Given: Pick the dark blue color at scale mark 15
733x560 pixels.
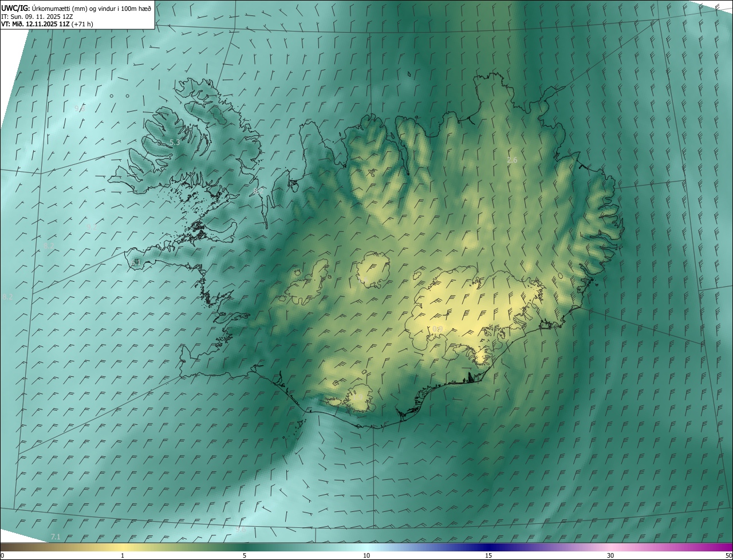Looking at the screenshot, I should [488, 547].
